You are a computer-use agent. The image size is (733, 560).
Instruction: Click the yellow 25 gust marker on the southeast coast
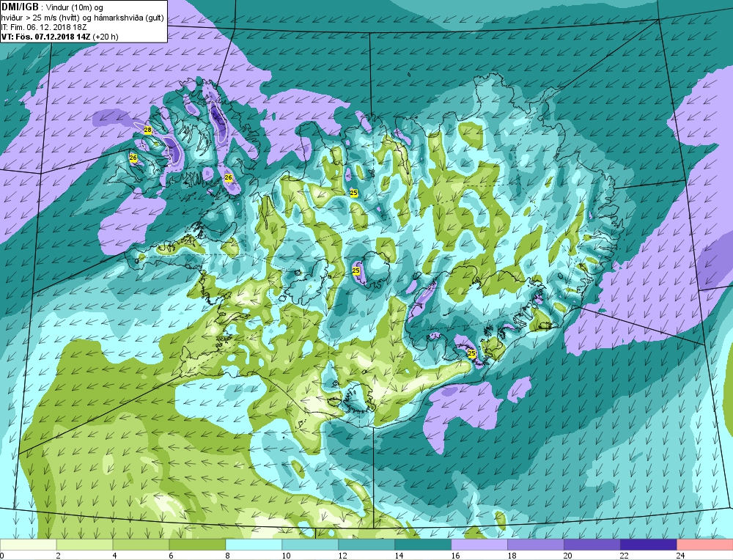(x=471, y=353)
